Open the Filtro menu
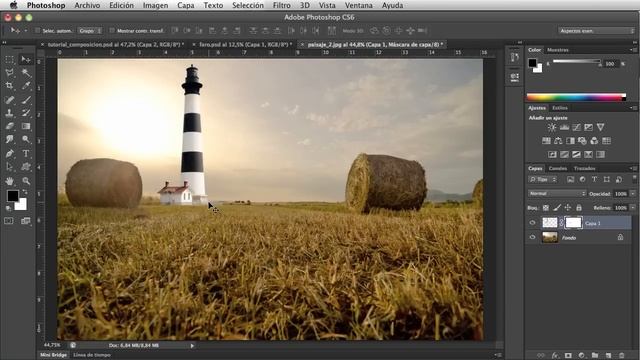The height and width of the screenshot is (360, 640). [x=282, y=5]
